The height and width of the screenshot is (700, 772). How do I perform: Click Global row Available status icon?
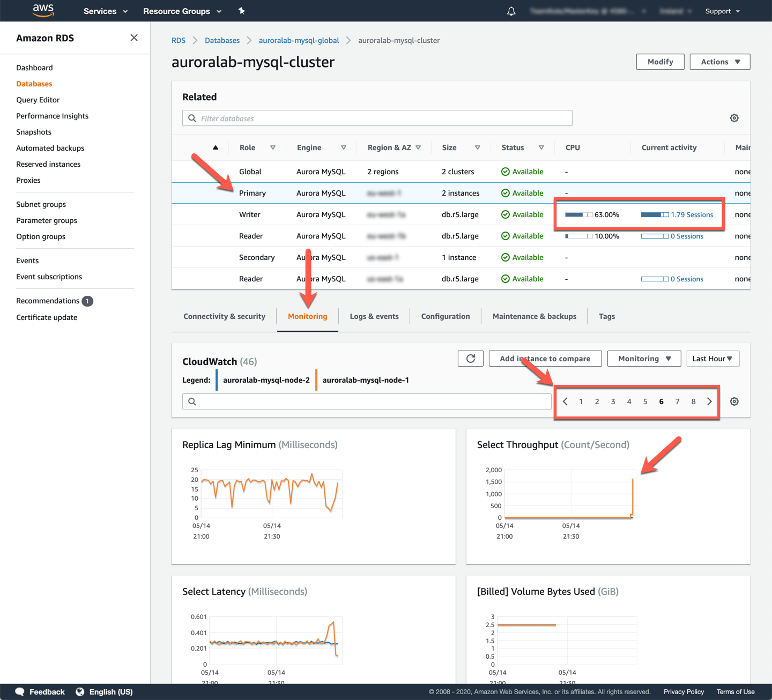coord(506,172)
